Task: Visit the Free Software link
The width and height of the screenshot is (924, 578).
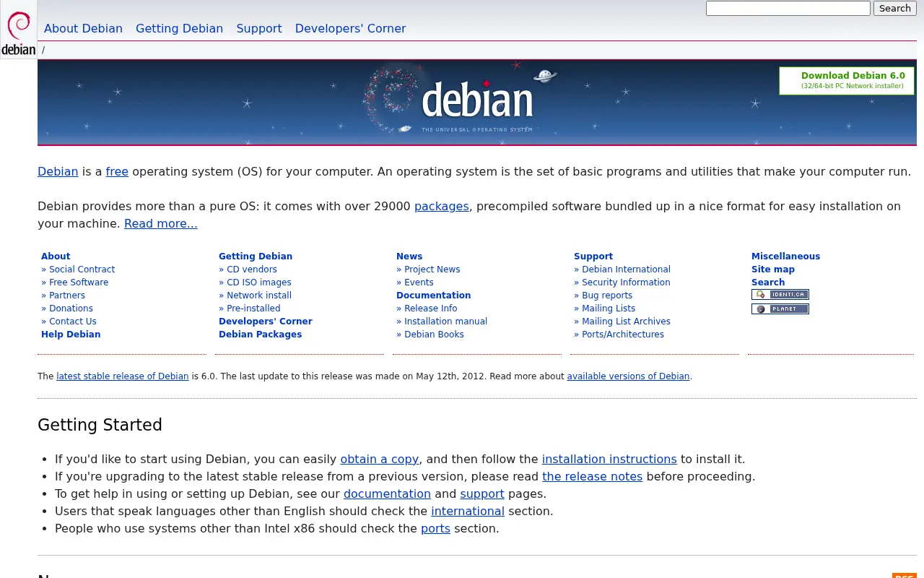Action: pos(79,282)
